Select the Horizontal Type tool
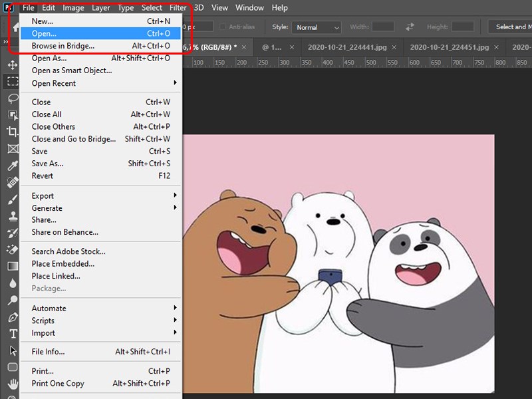 click(x=12, y=333)
